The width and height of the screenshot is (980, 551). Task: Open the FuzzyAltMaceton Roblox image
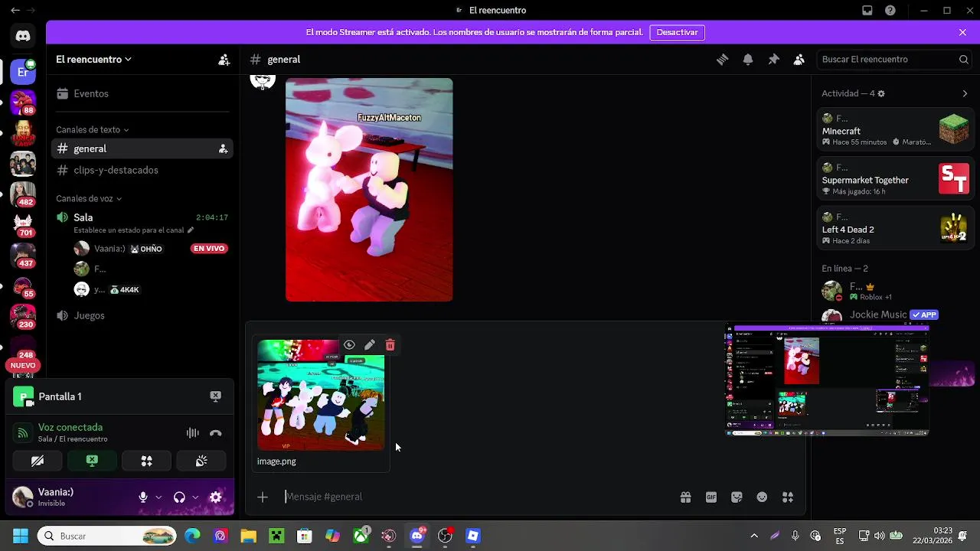[x=369, y=190]
